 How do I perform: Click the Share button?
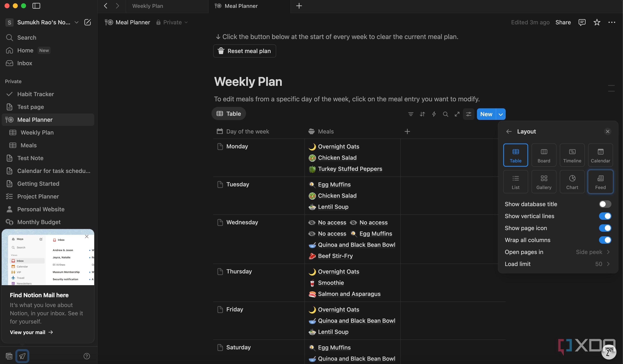pyautogui.click(x=563, y=22)
